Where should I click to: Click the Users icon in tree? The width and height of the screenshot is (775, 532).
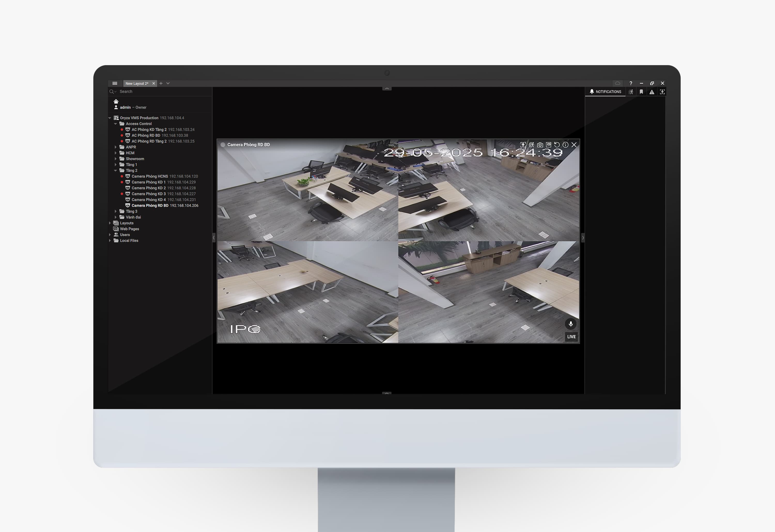point(116,235)
